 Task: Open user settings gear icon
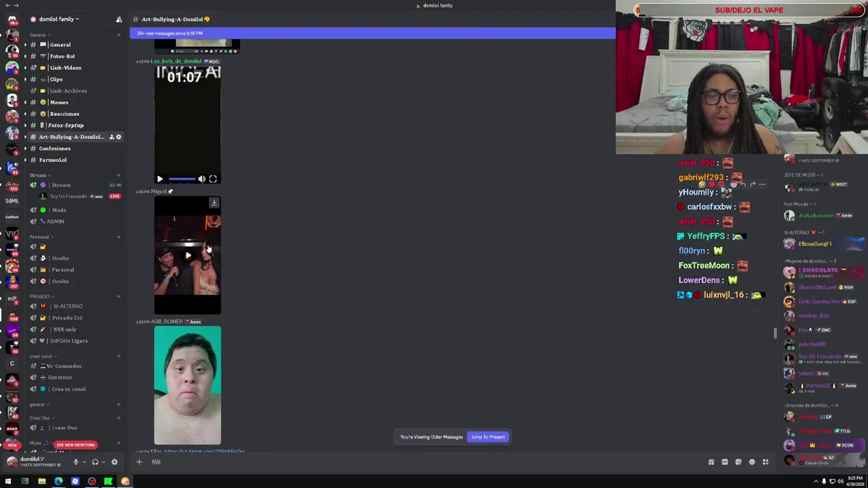(x=115, y=462)
